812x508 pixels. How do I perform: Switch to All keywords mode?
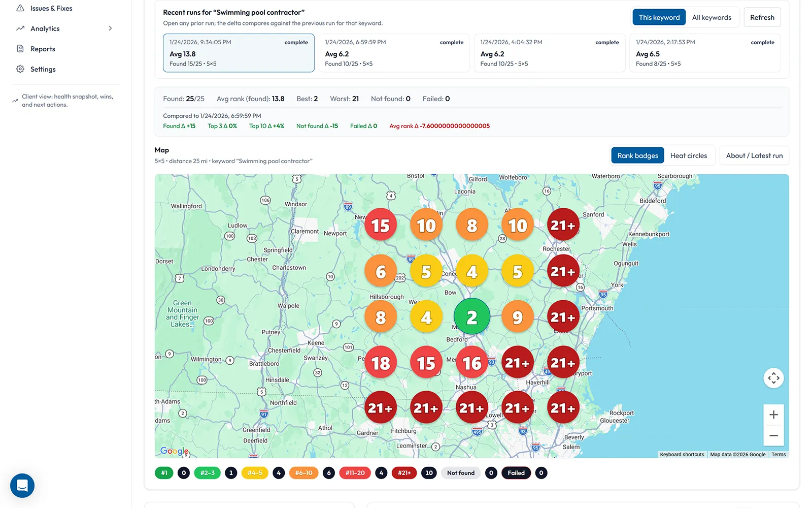pyautogui.click(x=712, y=17)
